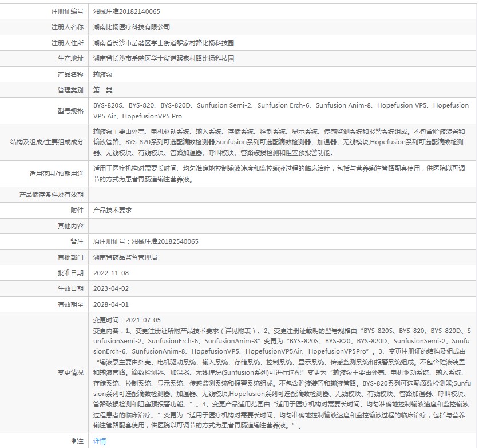Screen dimensions: 479x448
Task: Click the approval date 2022-11-08
Action: click(x=111, y=273)
